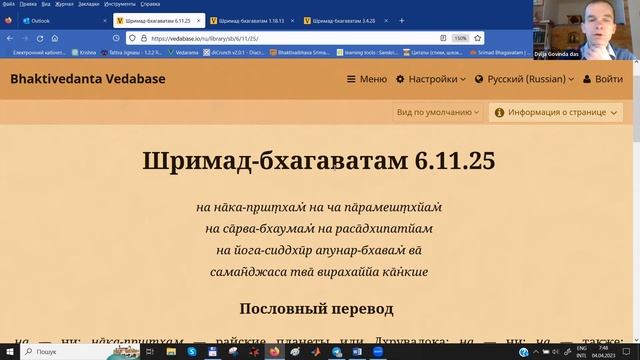Open Zoom from the taskbar

(378, 351)
